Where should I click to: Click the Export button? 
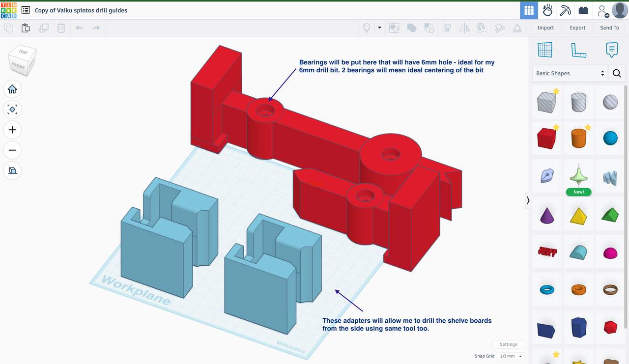[x=577, y=28]
